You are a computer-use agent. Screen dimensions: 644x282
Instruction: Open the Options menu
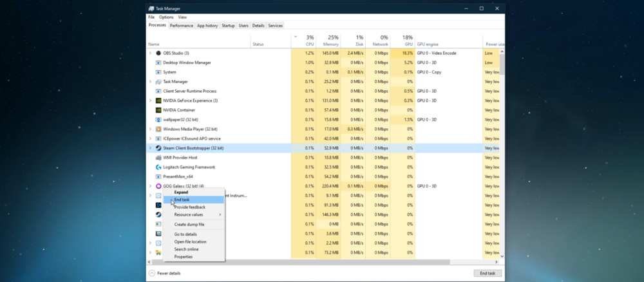click(166, 17)
